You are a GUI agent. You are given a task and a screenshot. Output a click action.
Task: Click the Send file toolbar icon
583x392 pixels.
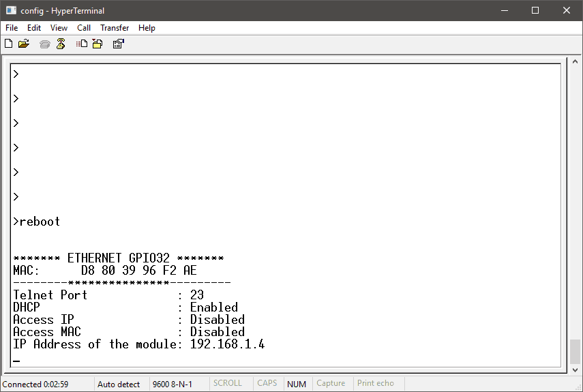82,44
